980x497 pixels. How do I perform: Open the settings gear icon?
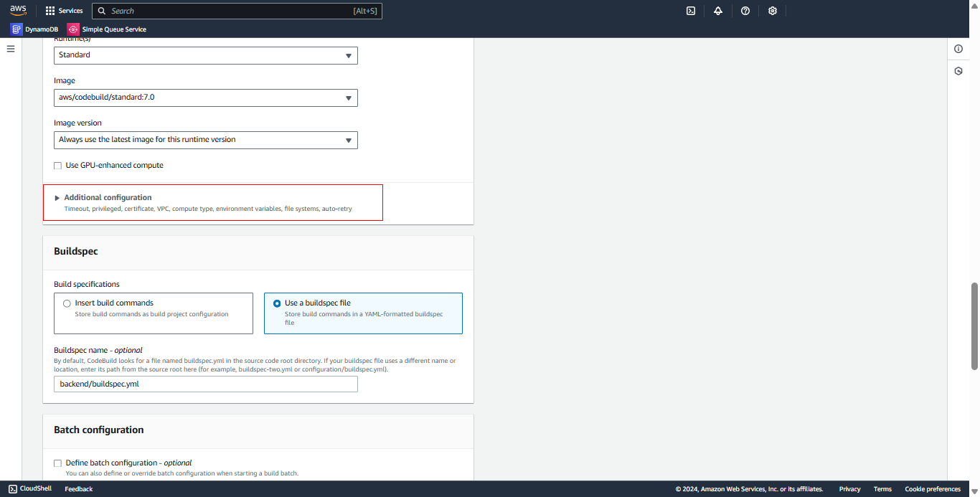[773, 11]
